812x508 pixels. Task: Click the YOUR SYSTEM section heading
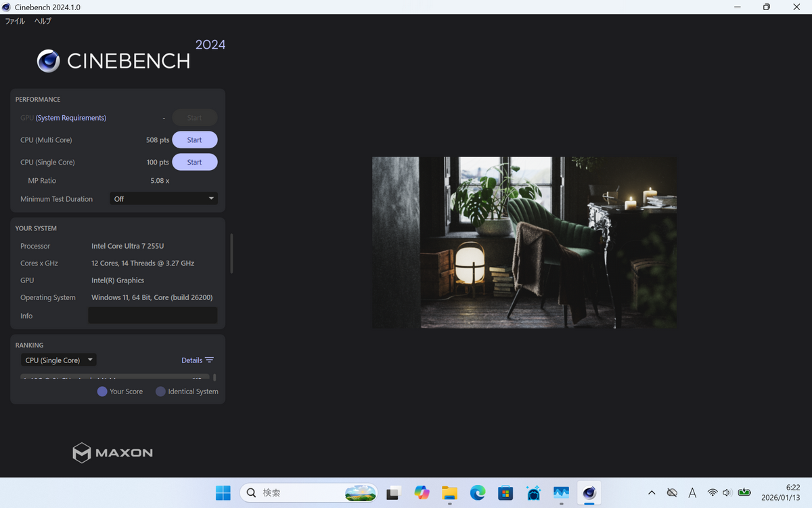coord(36,228)
